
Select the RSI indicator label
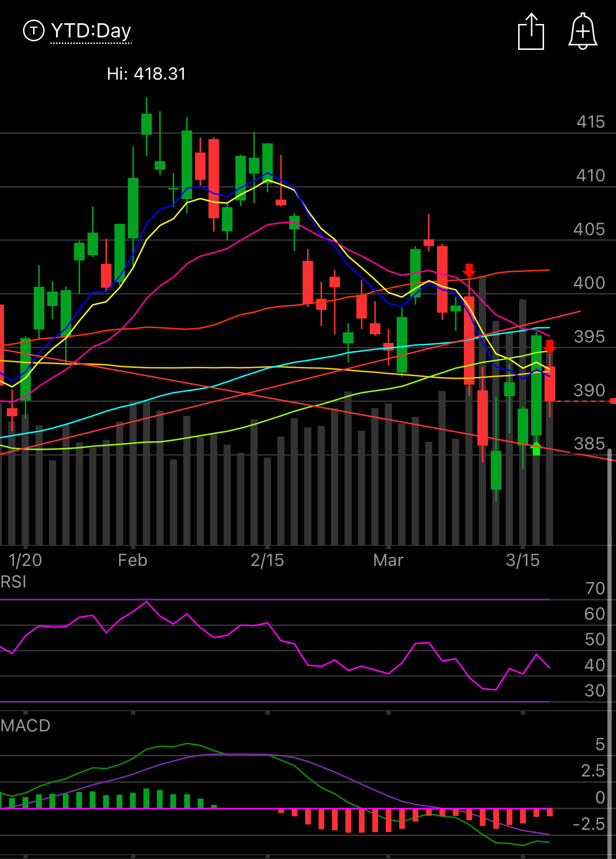click(x=13, y=582)
